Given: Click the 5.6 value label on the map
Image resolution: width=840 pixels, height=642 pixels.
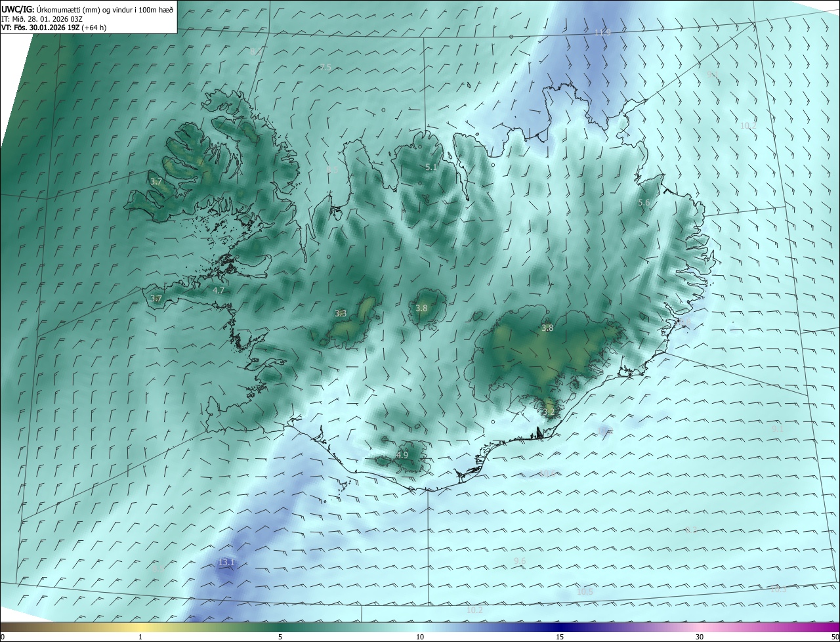Looking at the screenshot, I should [644, 203].
